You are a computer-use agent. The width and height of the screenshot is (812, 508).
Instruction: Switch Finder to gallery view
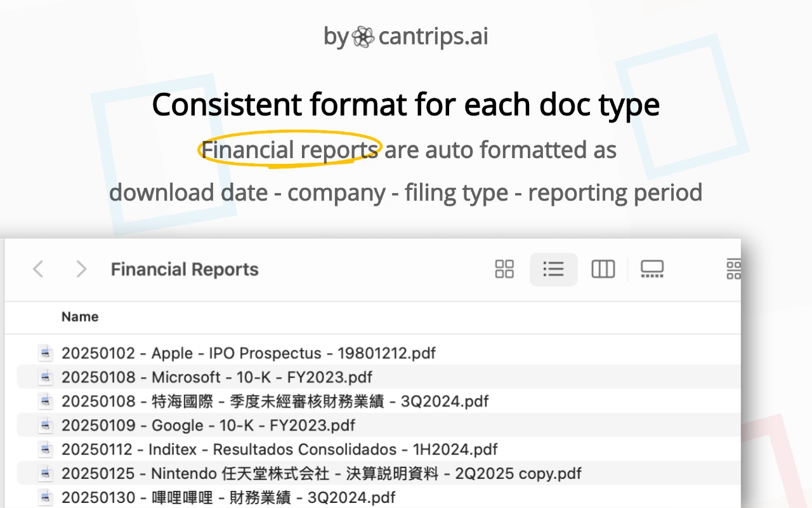coord(652,269)
